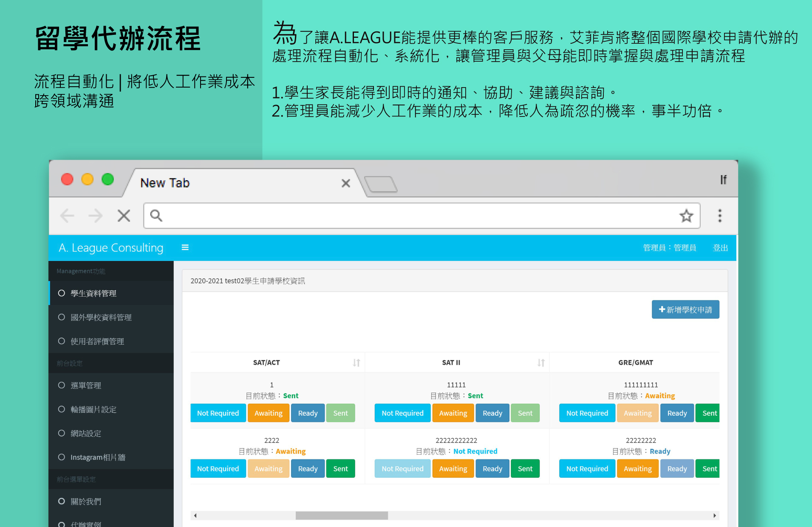
Task: Click the hamburger sidebar toggle icon
Action: 185,247
